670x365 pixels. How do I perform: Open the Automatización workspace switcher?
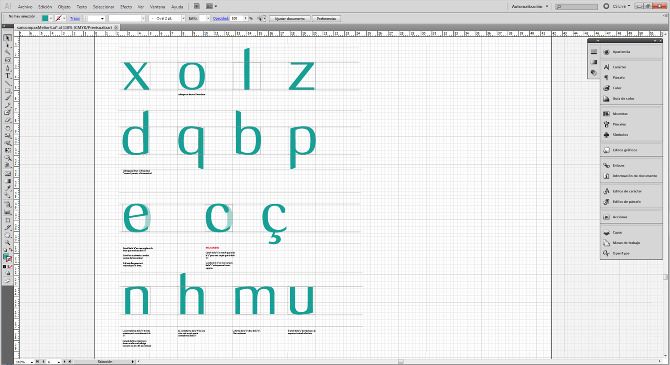click(530, 6)
